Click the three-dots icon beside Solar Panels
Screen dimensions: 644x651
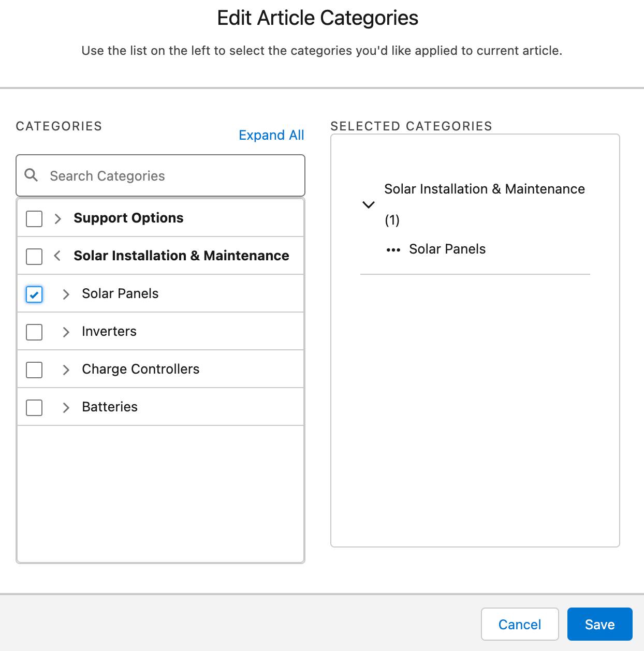(x=393, y=250)
